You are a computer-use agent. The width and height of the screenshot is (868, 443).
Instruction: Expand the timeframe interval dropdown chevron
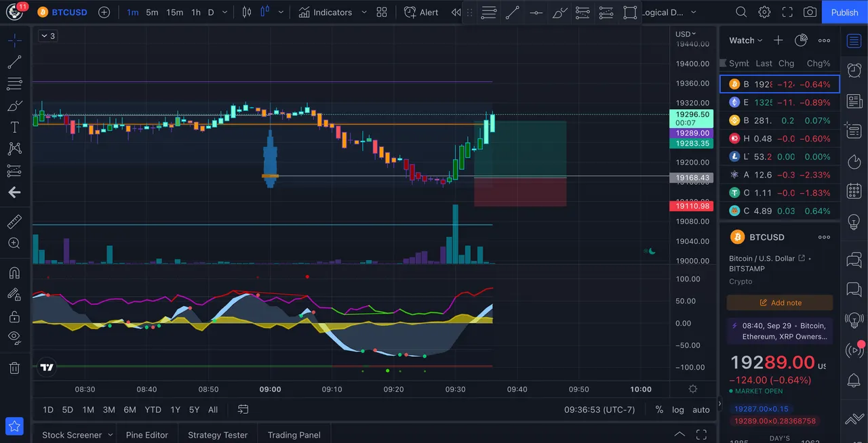pyautogui.click(x=225, y=12)
